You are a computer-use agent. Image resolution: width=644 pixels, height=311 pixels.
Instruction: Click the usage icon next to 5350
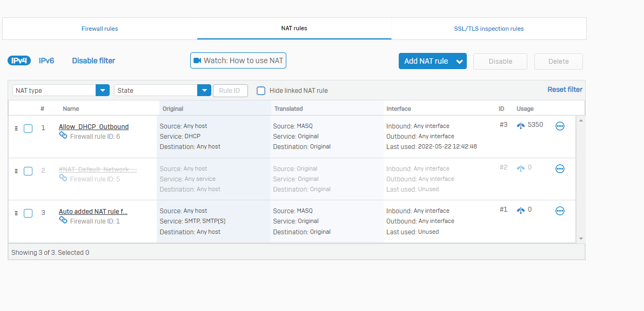521,126
